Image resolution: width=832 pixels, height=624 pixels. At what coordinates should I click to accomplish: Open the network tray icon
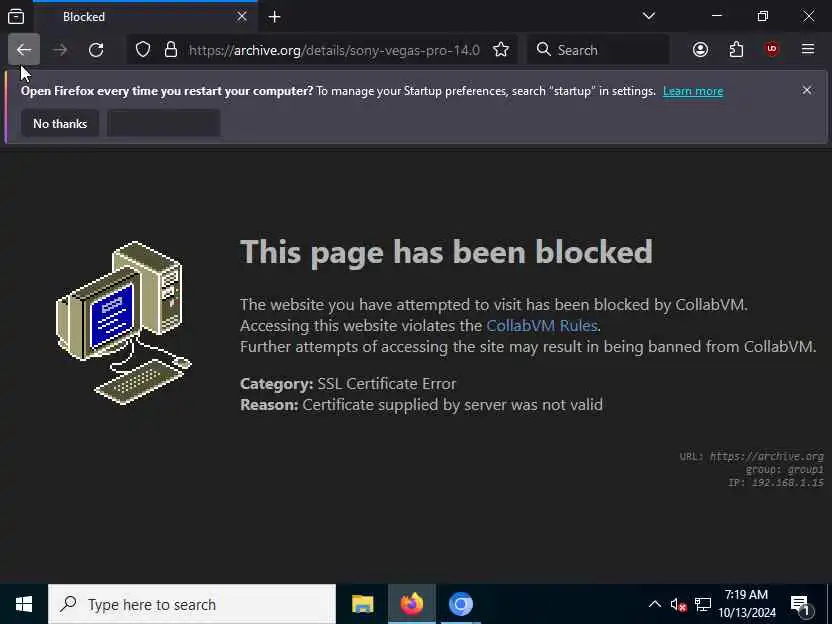(703, 604)
